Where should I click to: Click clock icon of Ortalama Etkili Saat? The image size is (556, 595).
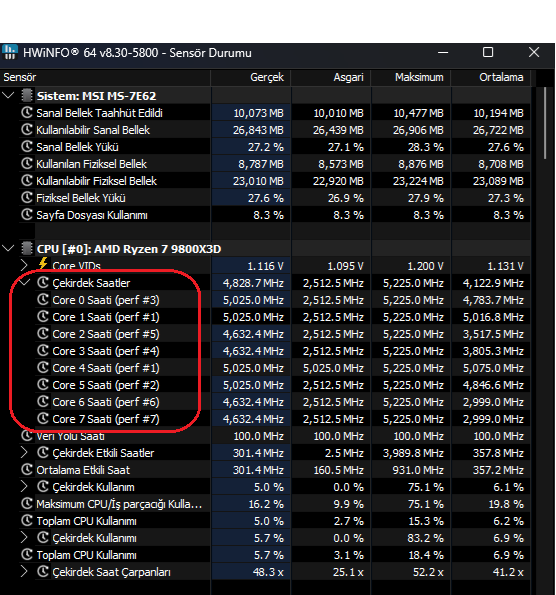(27, 469)
